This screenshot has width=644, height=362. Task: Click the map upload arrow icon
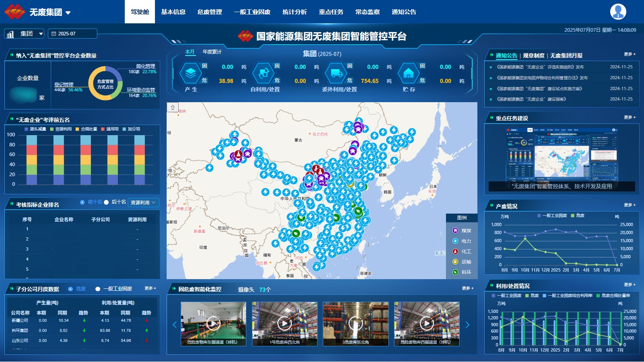coord(172,107)
